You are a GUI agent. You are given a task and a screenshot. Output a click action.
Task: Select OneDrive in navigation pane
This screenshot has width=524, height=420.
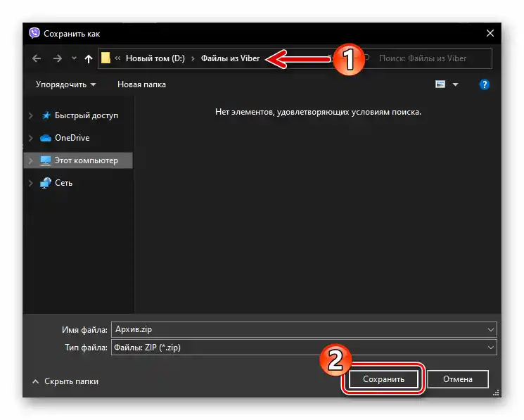[x=72, y=138]
